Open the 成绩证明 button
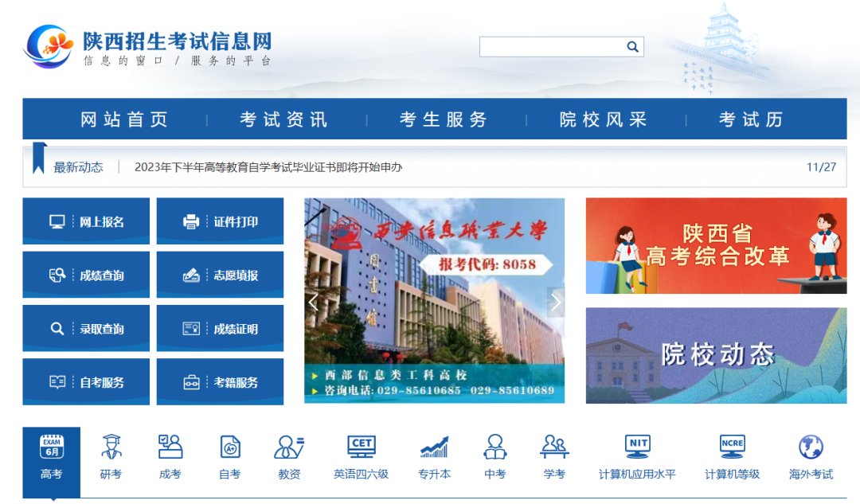Image resolution: width=860 pixels, height=504 pixels. tap(220, 328)
